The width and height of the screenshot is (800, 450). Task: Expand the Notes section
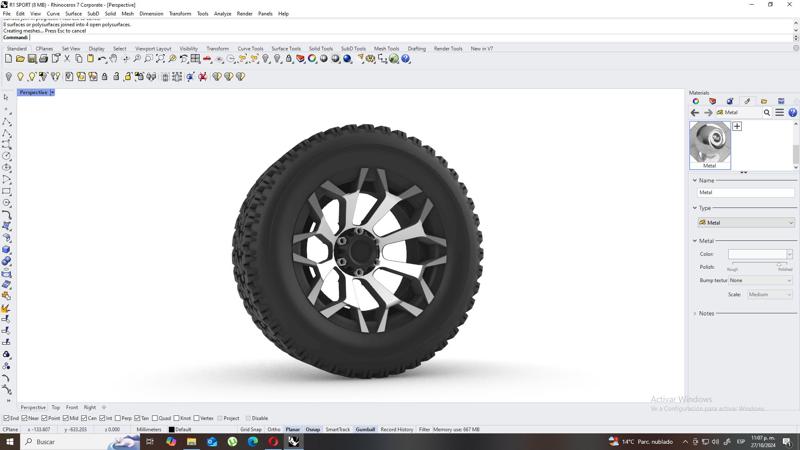[x=694, y=314]
